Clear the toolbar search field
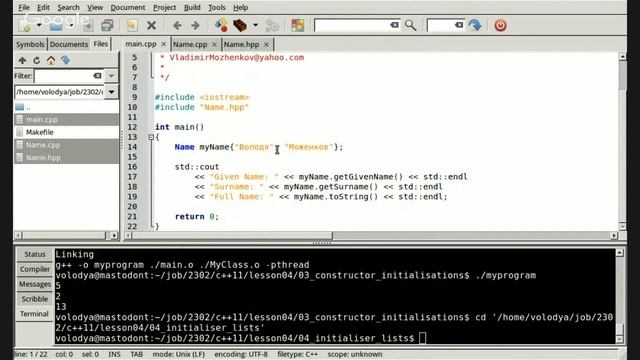This screenshot has width=640, height=360. click(x=394, y=25)
